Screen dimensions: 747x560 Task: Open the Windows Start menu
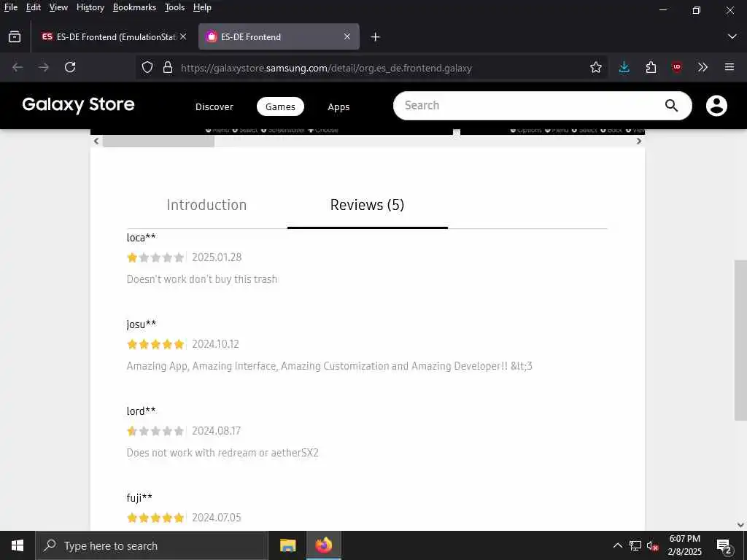18,545
